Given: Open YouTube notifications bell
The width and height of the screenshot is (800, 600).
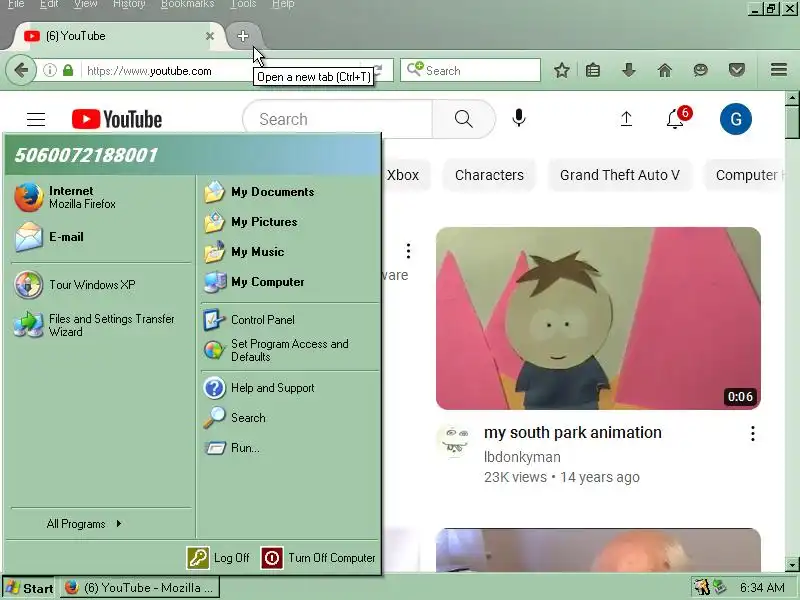Looking at the screenshot, I should pos(676,119).
